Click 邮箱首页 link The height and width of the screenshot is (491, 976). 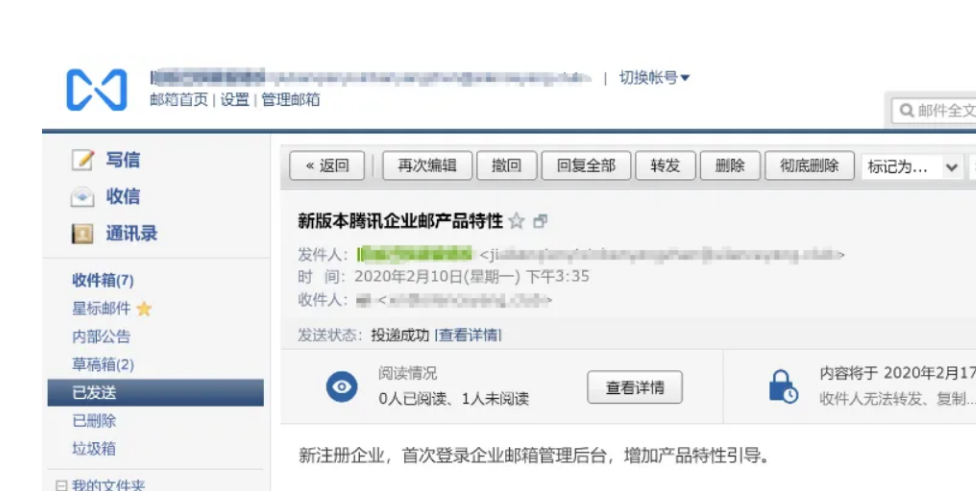pyautogui.click(x=179, y=100)
